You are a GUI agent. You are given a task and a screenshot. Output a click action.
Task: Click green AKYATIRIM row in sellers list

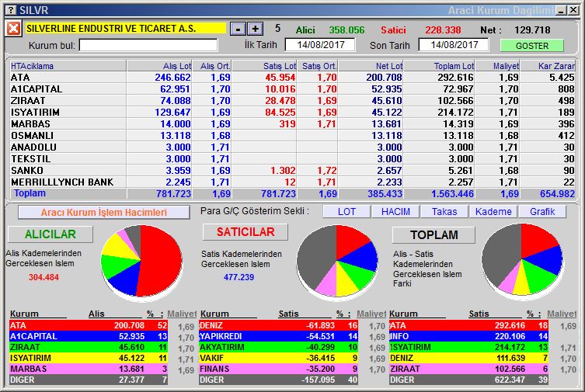pyautogui.click(x=279, y=347)
